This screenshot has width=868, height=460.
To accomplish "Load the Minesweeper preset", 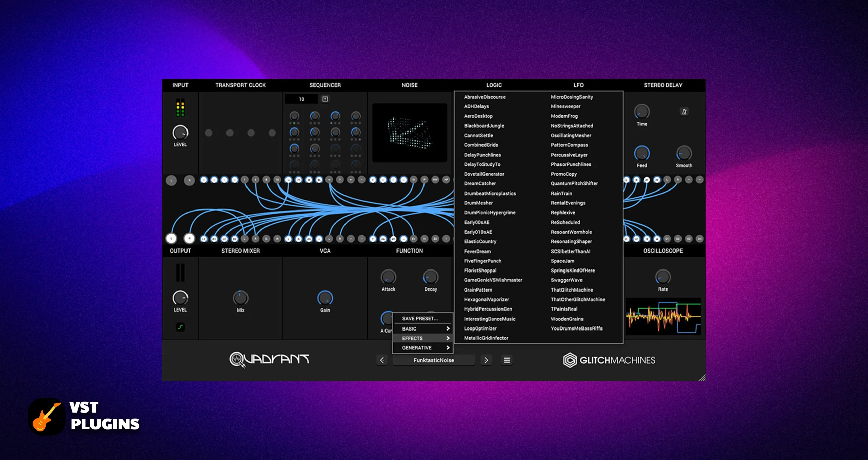I will pyautogui.click(x=566, y=106).
